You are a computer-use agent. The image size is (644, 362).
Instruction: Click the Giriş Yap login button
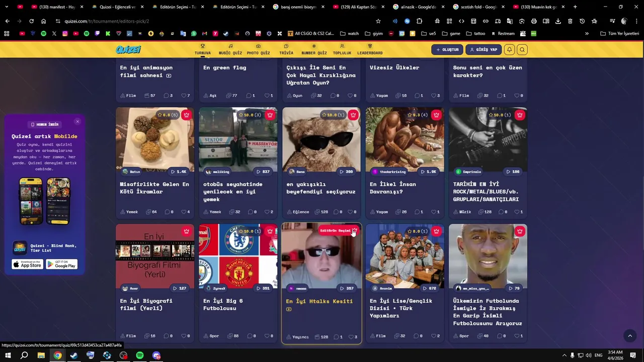[x=484, y=50]
